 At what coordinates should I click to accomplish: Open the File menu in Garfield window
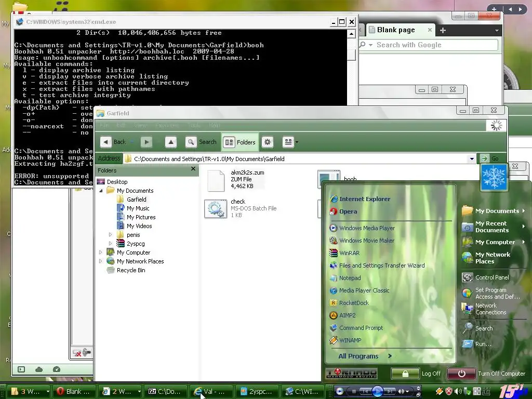click(x=104, y=125)
